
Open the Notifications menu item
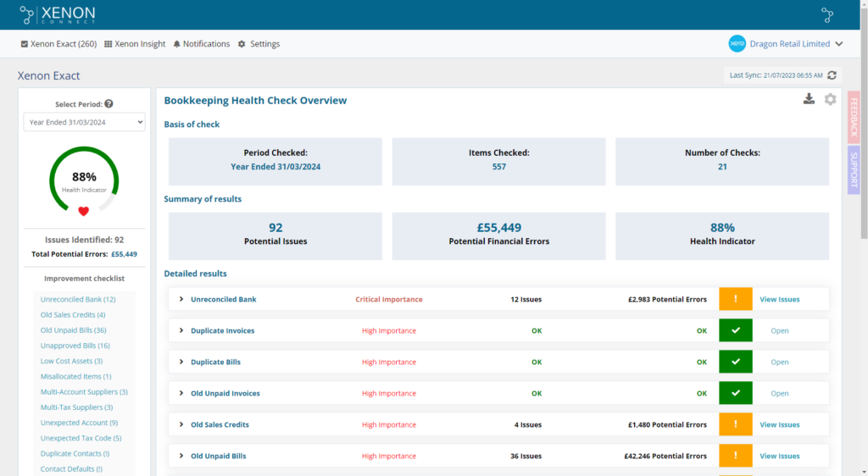pos(201,44)
